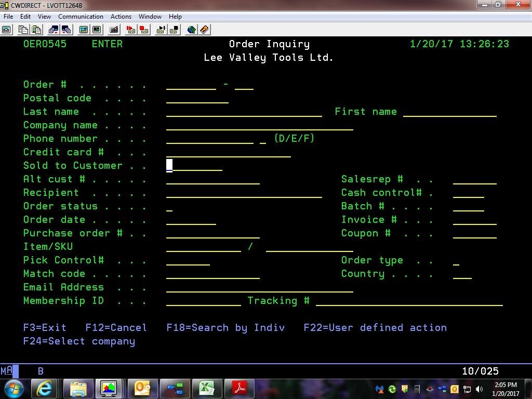532x399 pixels.
Task: Click the Sold to Customer input field
Action: point(194,166)
